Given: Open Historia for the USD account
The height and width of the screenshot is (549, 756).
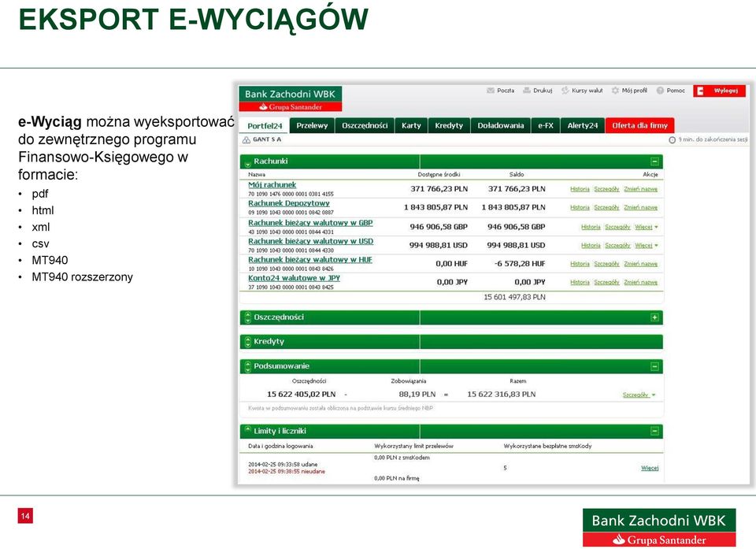Looking at the screenshot, I should [x=591, y=246].
